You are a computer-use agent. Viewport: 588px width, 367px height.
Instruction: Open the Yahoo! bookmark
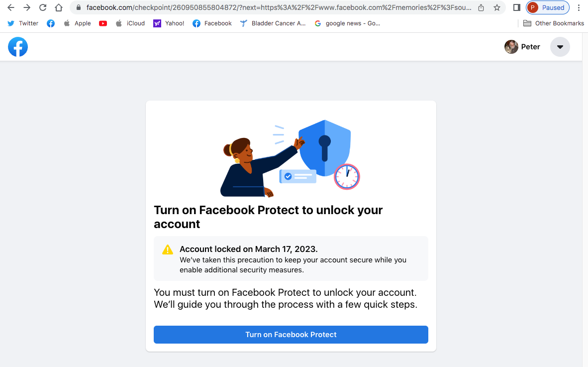point(169,23)
